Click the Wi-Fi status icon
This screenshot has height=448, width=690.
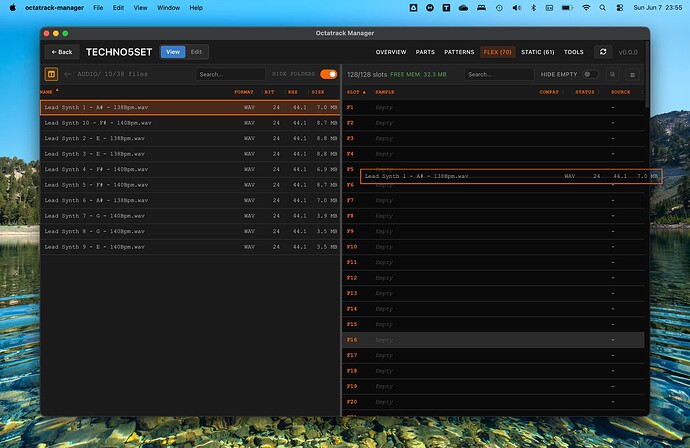tap(586, 8)
